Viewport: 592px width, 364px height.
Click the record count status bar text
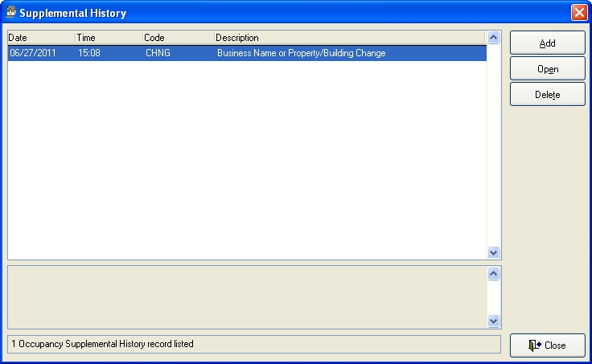coord(102,344)
